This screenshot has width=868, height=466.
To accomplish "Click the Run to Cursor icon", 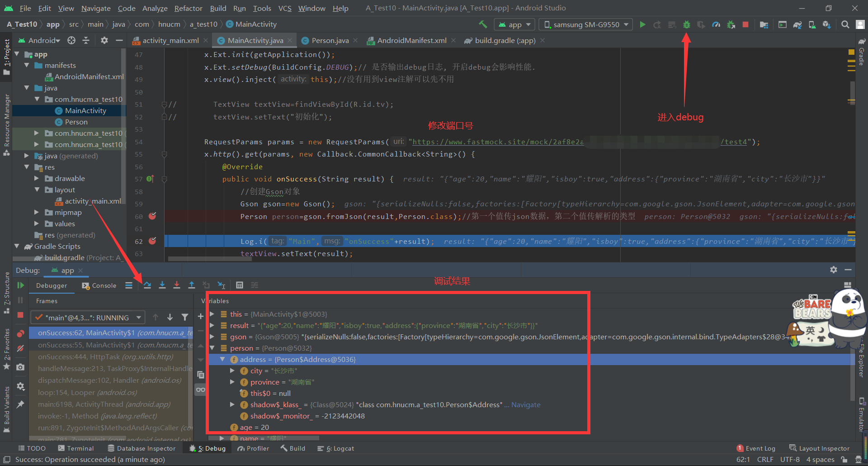I will point(221,285).
